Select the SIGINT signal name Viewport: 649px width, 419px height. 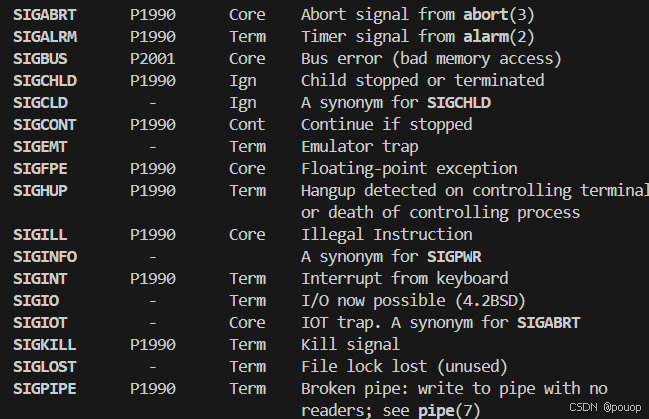40,279
